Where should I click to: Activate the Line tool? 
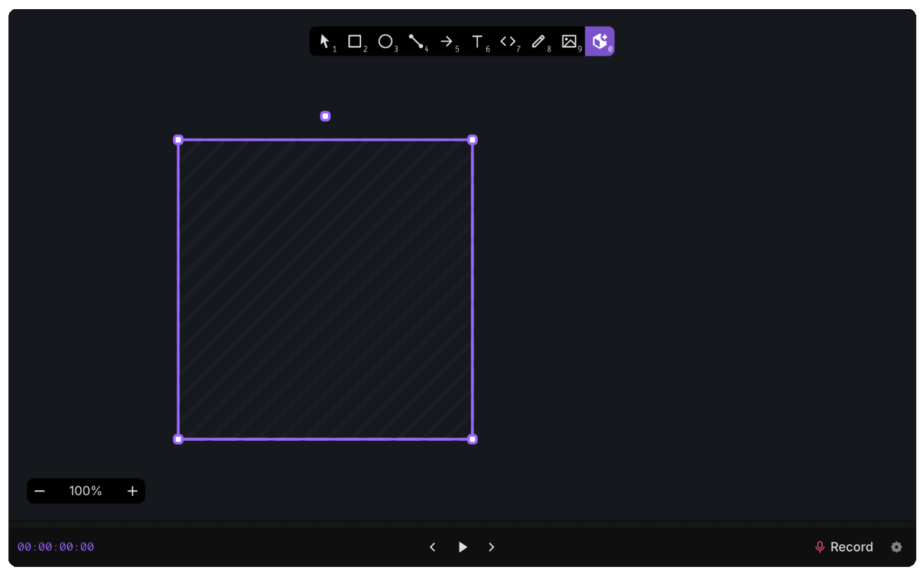tap(416, 42)
